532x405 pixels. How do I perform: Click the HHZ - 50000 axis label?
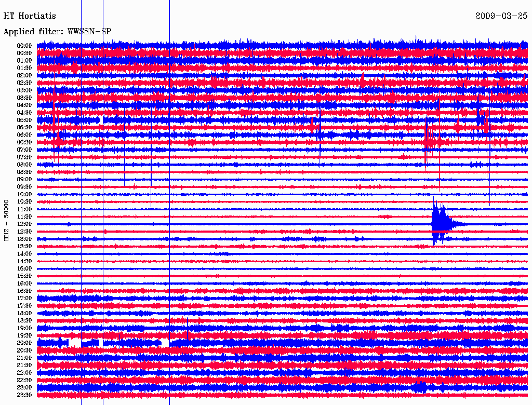(x=6, y=221)
